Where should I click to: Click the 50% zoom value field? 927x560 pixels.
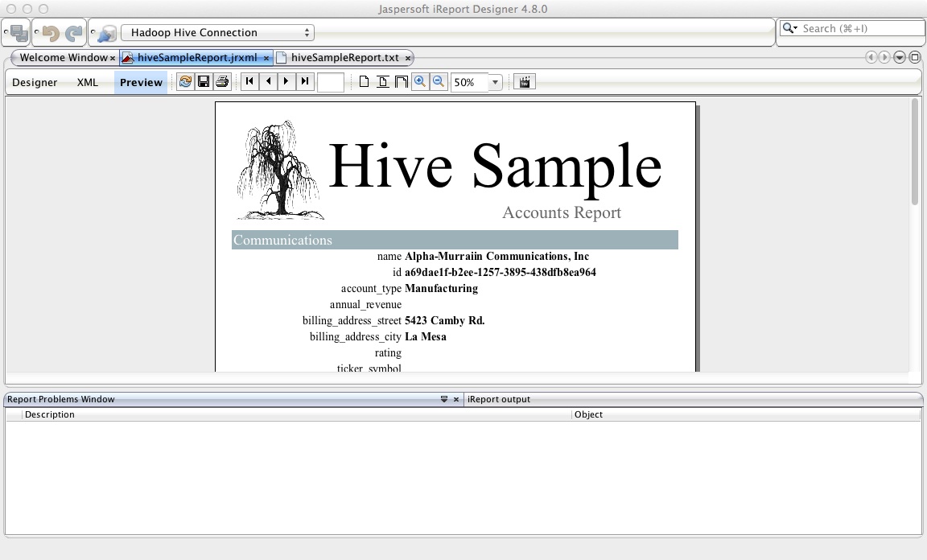470,82
